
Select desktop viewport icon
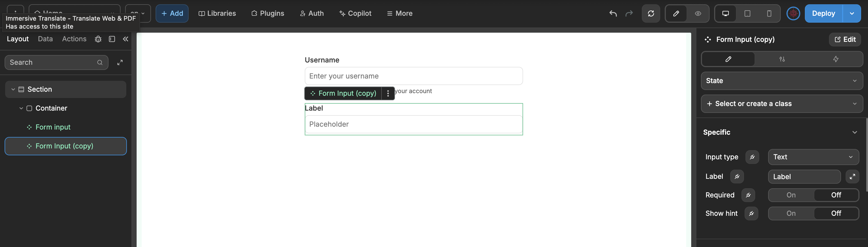pos(725,13)
